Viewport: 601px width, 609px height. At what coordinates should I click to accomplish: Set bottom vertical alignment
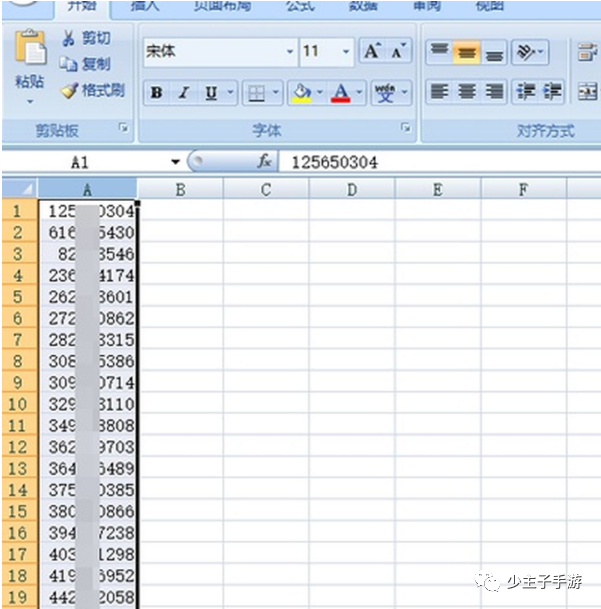494,52
